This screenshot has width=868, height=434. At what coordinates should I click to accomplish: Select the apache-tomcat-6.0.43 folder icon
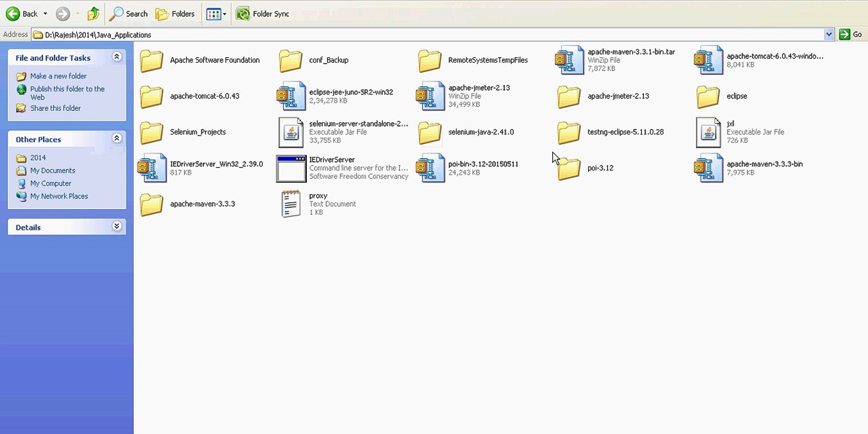click(x=151, y=96)
